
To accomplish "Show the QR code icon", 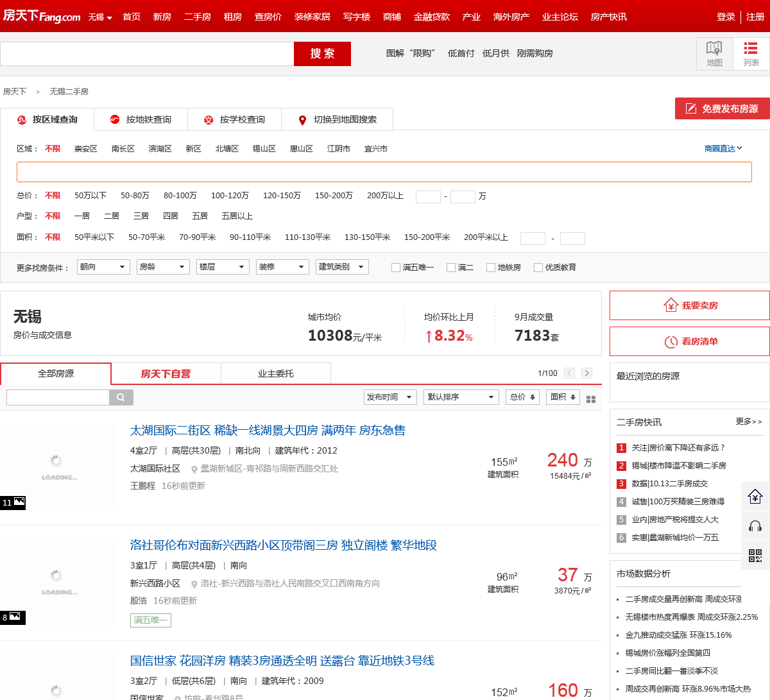I will click(x=755, y=556).
